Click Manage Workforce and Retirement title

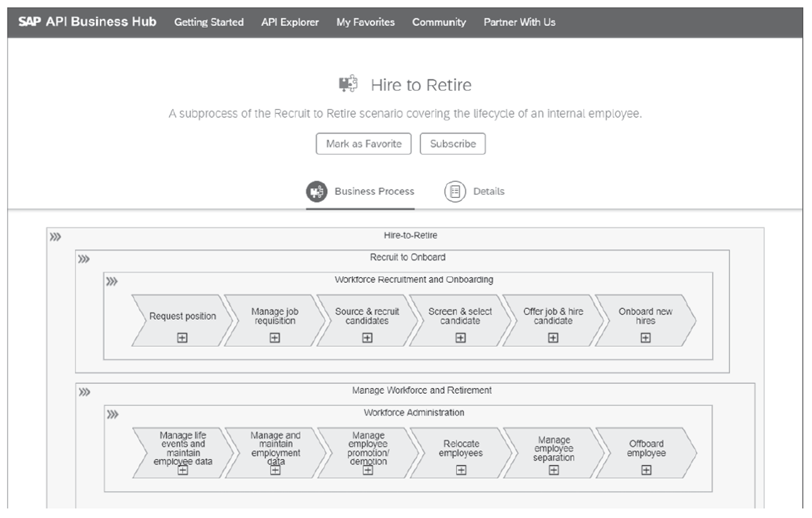point(422,390)
